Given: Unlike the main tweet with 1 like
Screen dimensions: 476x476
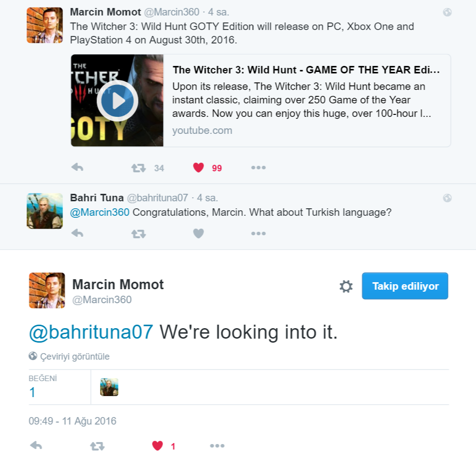Looking at the screenshot, I should pyautogui.click(x=157, y=446).
